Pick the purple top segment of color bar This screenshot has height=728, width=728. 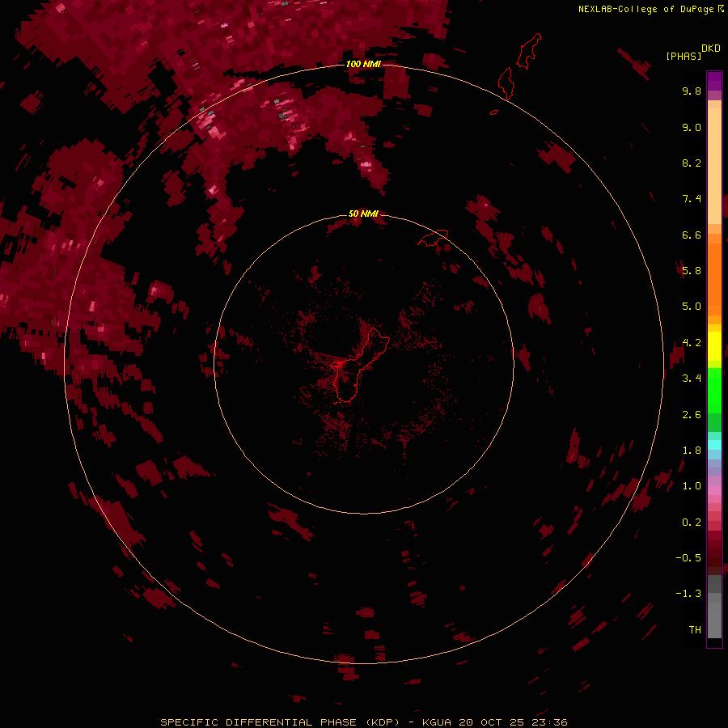pos(714,81)
